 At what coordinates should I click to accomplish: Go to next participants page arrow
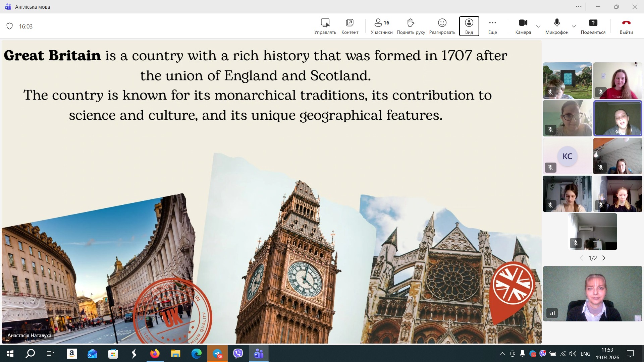click(604, 258)
